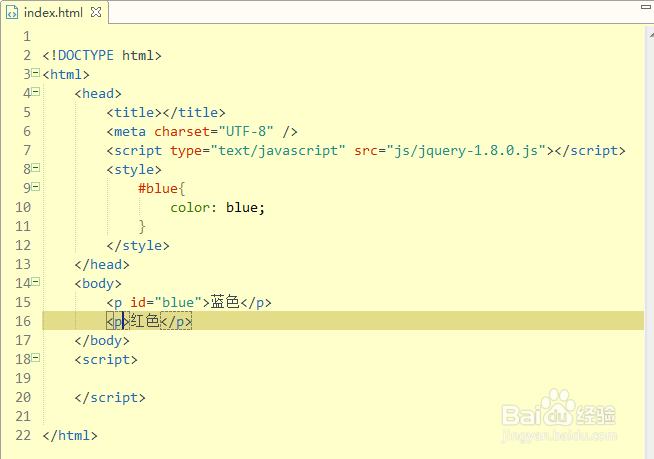Click the color: blue; declaration
The width and height of the screenshot is (654, 459).
pos(217,207)
